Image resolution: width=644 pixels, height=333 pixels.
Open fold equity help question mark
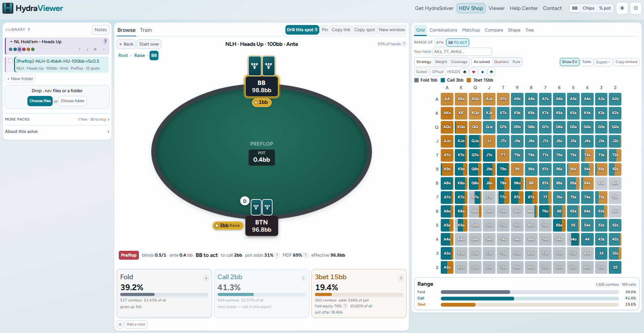(x=345, y=306)
